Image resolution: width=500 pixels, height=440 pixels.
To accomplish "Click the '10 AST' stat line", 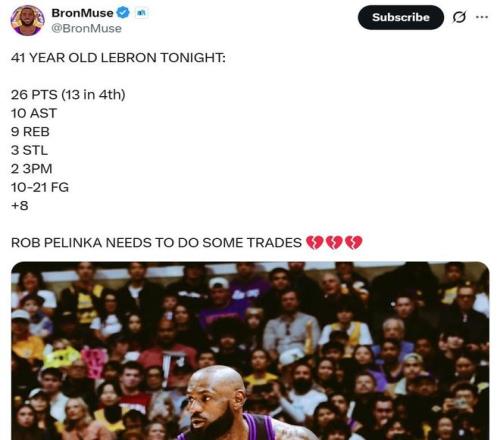I will (x=34, y=113).
